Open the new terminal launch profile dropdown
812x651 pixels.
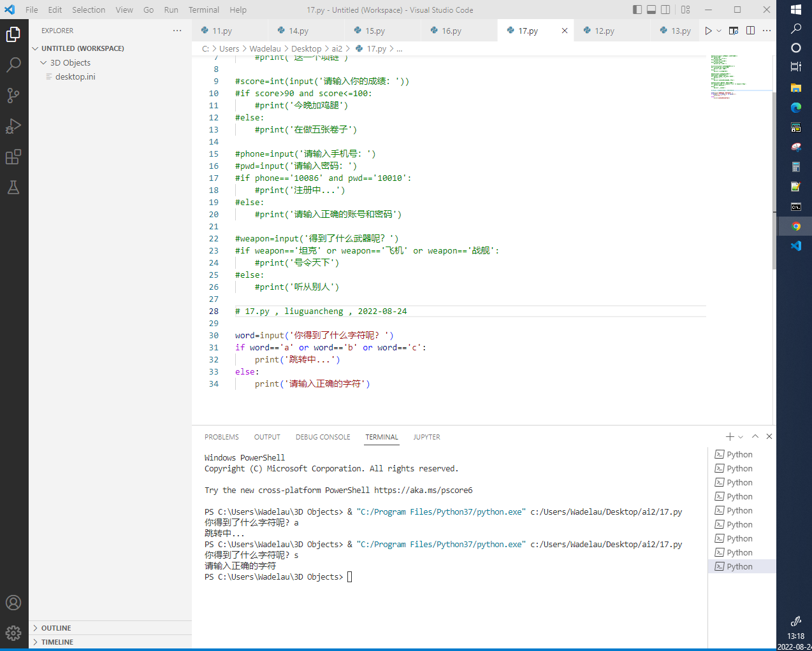click(741, 437)
